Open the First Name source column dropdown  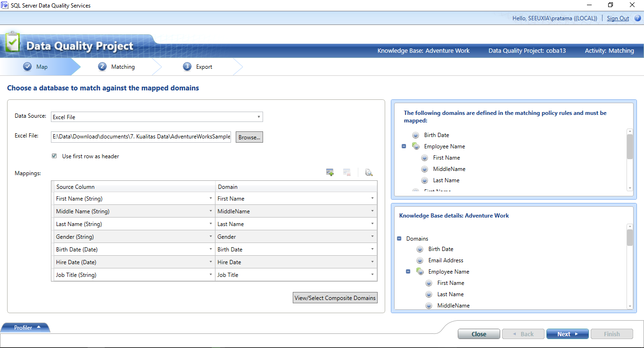pyautogui.click(x=211, y=198)
